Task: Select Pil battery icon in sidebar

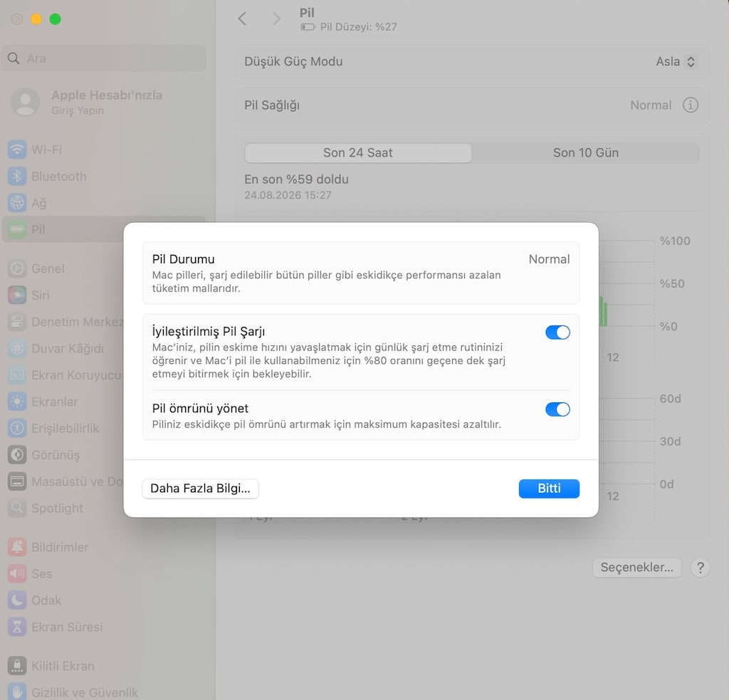Action: [x=17, y=229]
